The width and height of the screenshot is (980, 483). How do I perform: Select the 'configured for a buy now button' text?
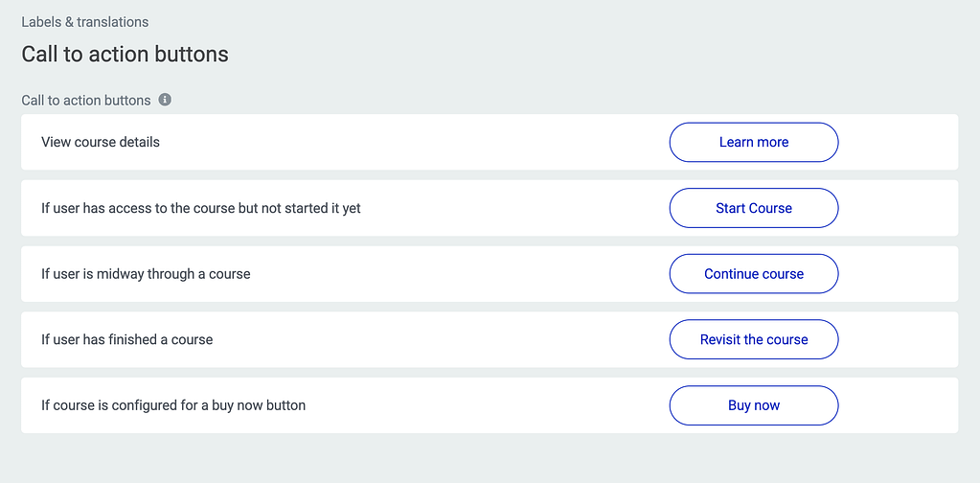[173, 405]
